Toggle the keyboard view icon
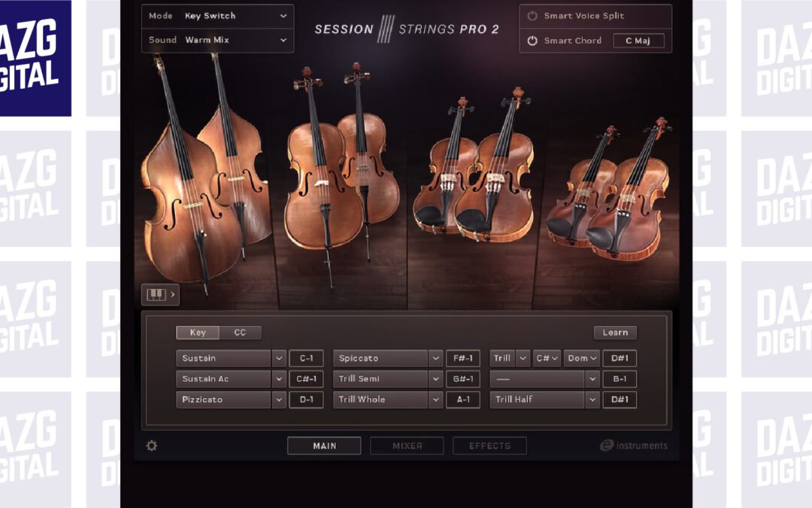Image resolution: width=812 pixels, height=508 pixels. tap(161, 294)
